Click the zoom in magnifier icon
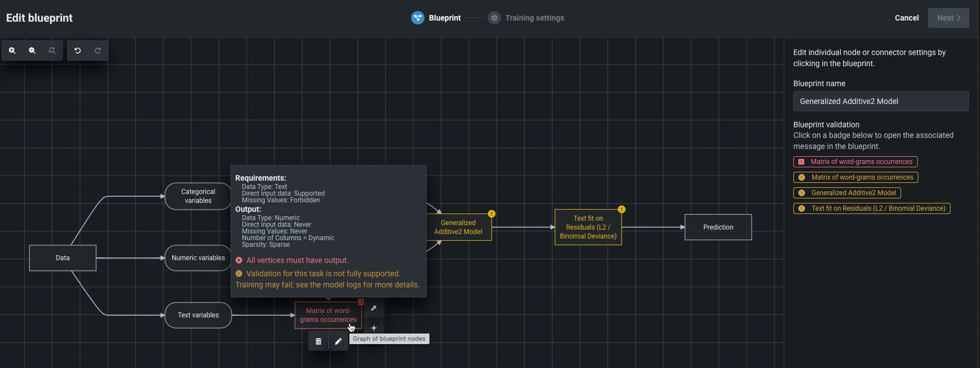980x368 pixels. (12, 51)
